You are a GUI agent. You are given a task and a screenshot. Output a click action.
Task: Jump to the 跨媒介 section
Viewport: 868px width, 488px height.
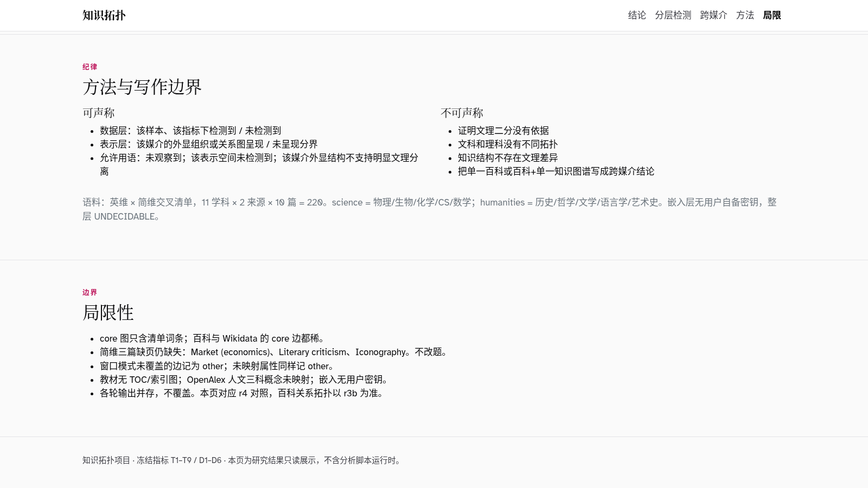pyautogui.click(x=714, y=15)
